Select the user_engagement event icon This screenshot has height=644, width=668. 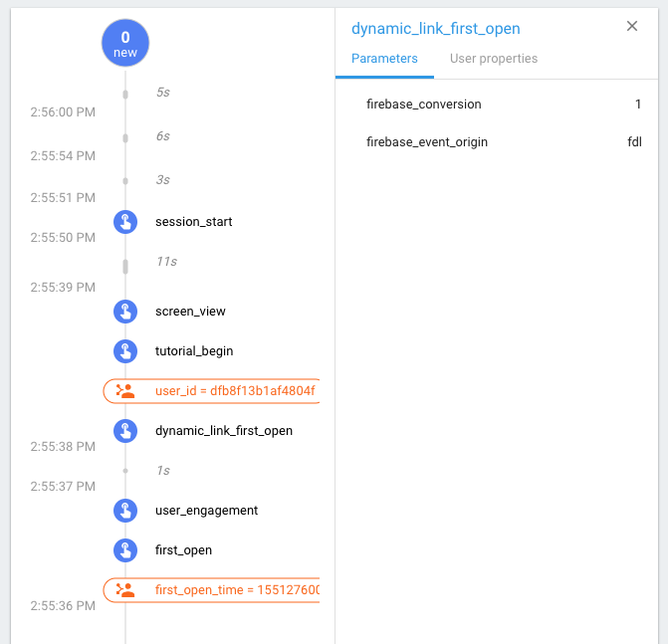pos(124,511)
